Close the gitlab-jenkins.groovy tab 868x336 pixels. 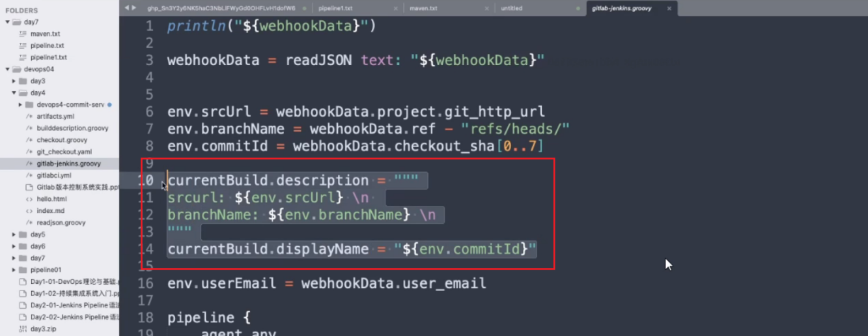click(x=669, y=8)
